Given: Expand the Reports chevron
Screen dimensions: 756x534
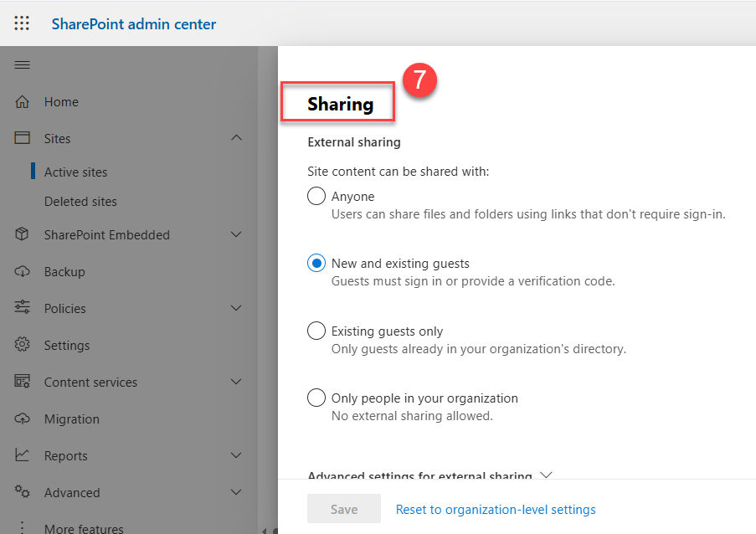Looking at the screenshot, I should click(236, 455).
